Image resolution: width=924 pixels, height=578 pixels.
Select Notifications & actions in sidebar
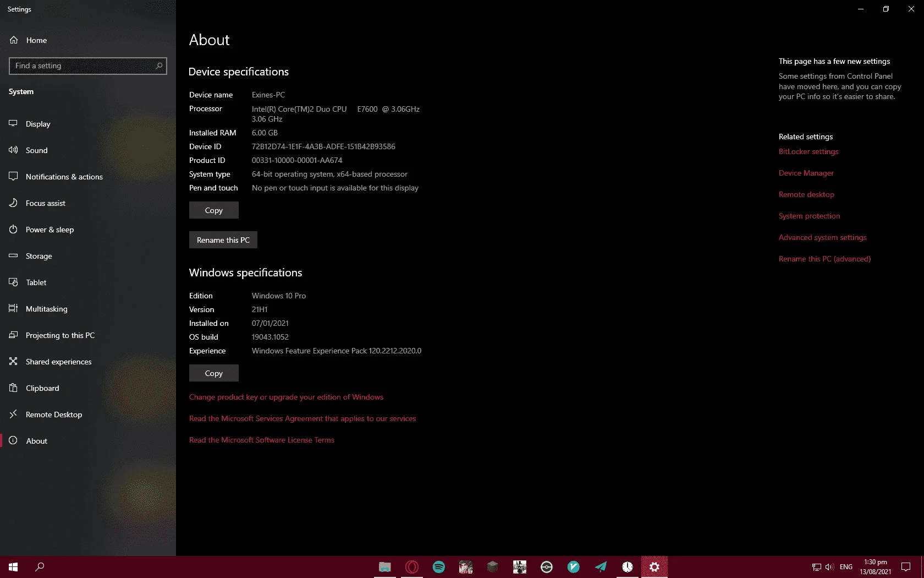88,177
